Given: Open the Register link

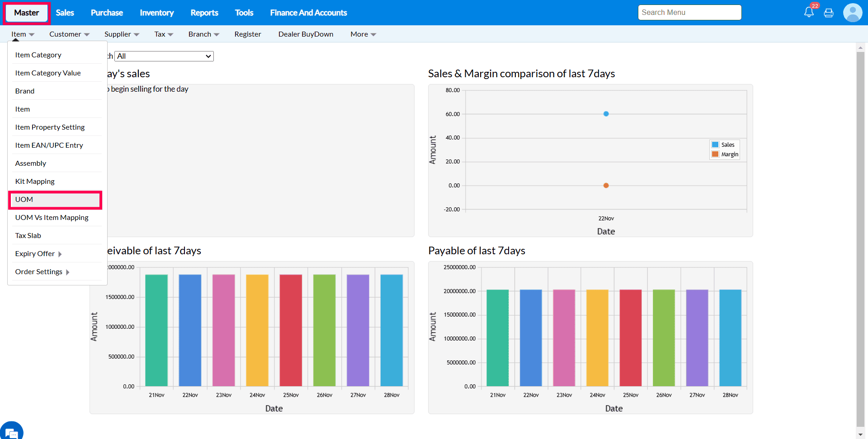Looking at the screenshot, I should 247,34.
